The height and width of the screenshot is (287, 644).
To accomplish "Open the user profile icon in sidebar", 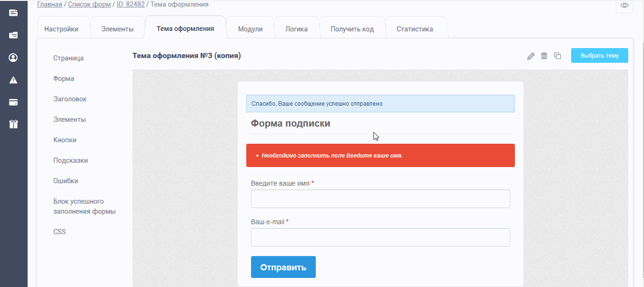I will [x=13, y=57].
